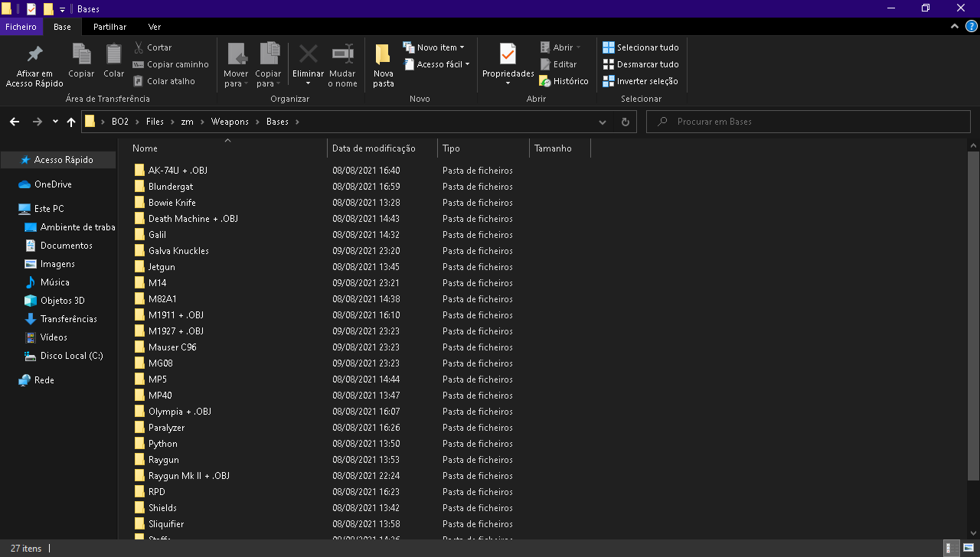The width and height of the screenshot is (980, 557).
Task: Click the Abrir ribbon button
Action: pos(560,47)
